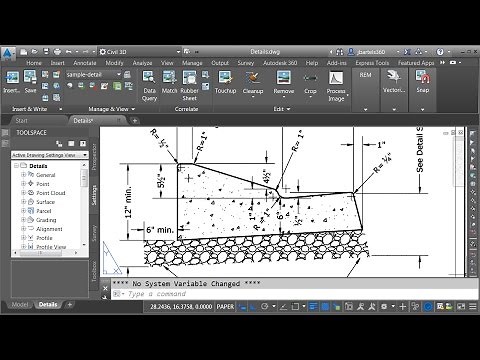Screen dimensions: 480x360
Task: Select the Parcel tree item
Action: [43, 211]
